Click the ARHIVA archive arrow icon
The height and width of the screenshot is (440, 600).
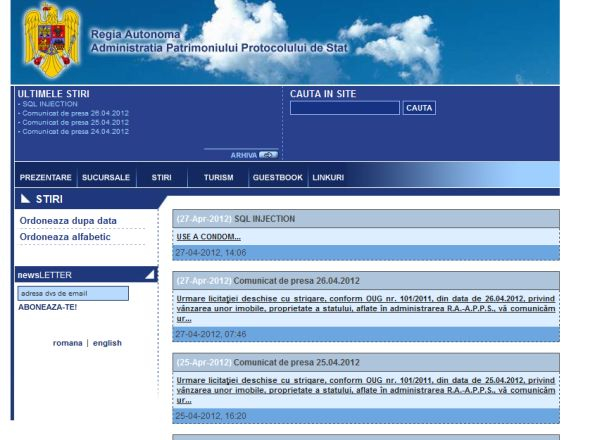tap(268, 155)
